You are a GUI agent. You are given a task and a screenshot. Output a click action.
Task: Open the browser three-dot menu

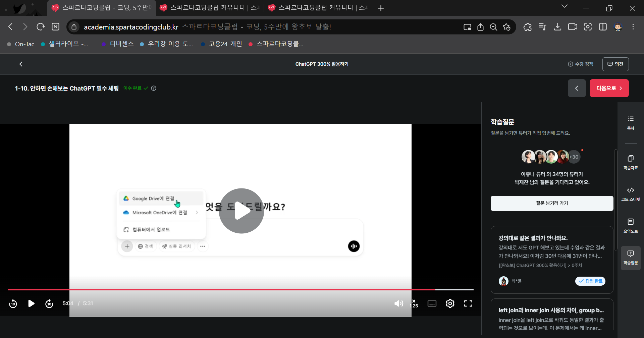coord(633,27)
